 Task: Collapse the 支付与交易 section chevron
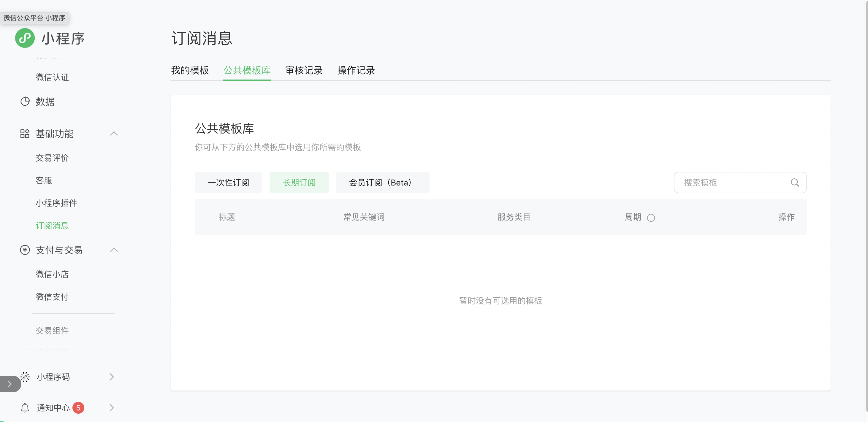(114, 250)
